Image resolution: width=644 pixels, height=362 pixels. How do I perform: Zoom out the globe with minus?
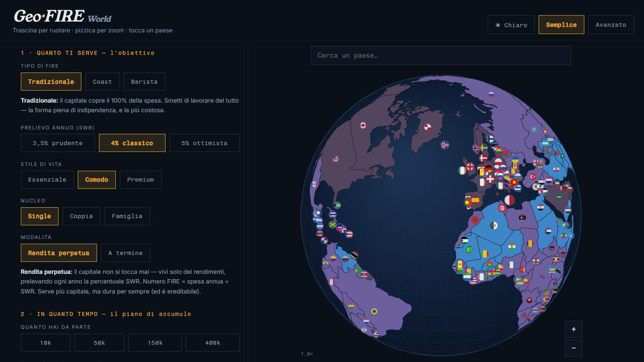(574, 348)
